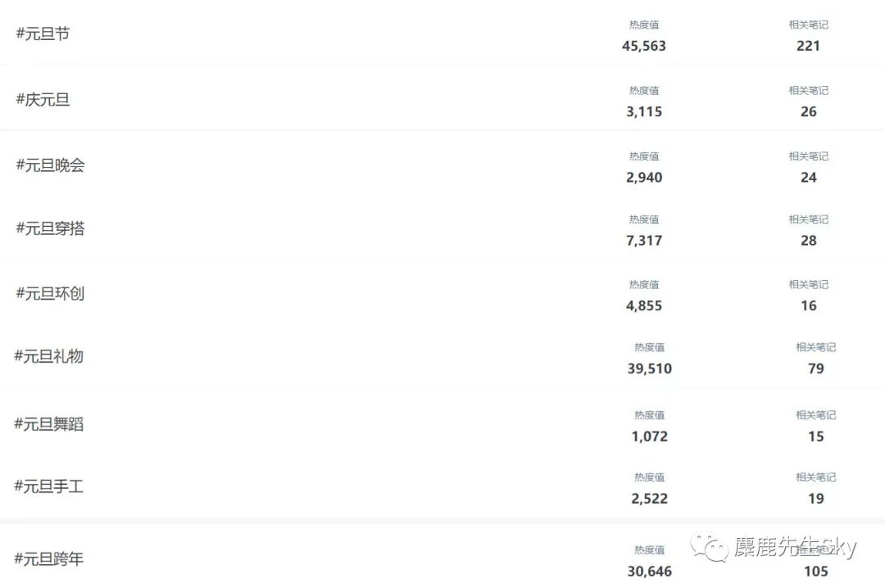This screenshot has height=588, width=885.
Task: Select the #元旦跨年 topic
Action: coord(49,559)
